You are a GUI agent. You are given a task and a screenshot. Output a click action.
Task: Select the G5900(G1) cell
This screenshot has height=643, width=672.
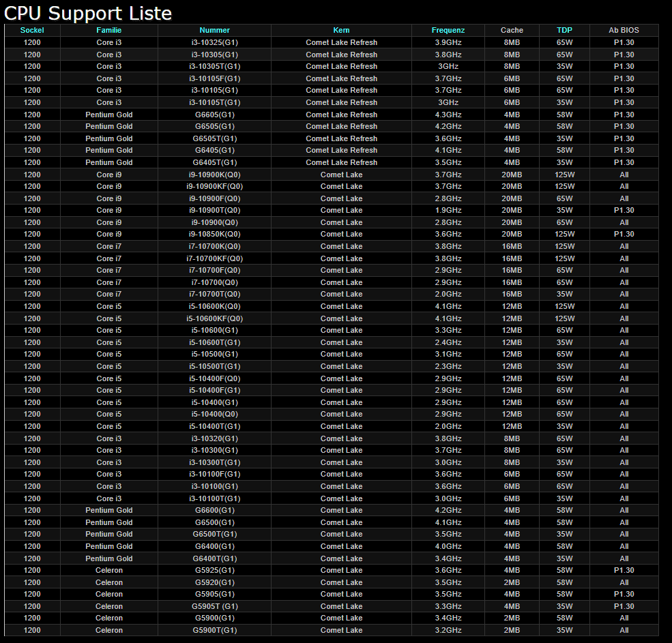pyautogui.click(x=214, y=618)
